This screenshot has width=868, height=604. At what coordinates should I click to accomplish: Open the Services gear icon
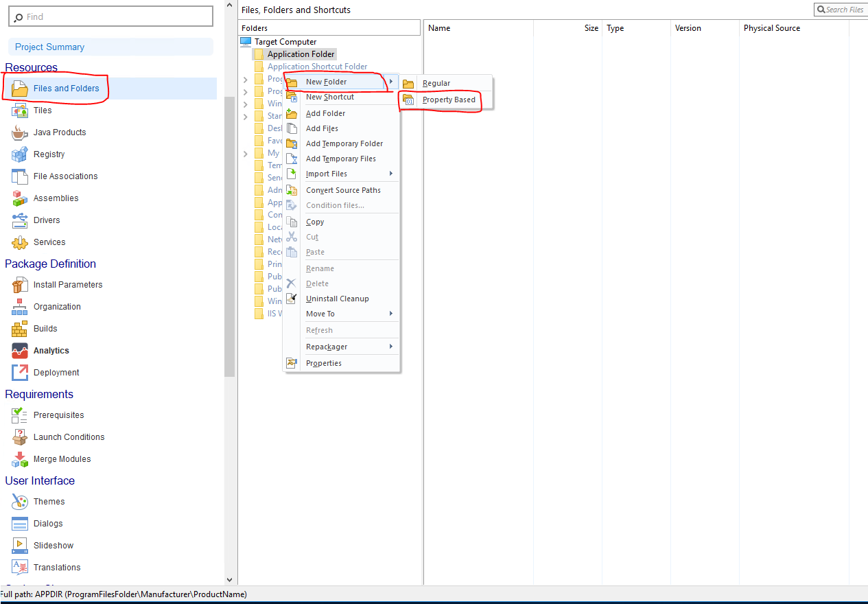[20, 242]
